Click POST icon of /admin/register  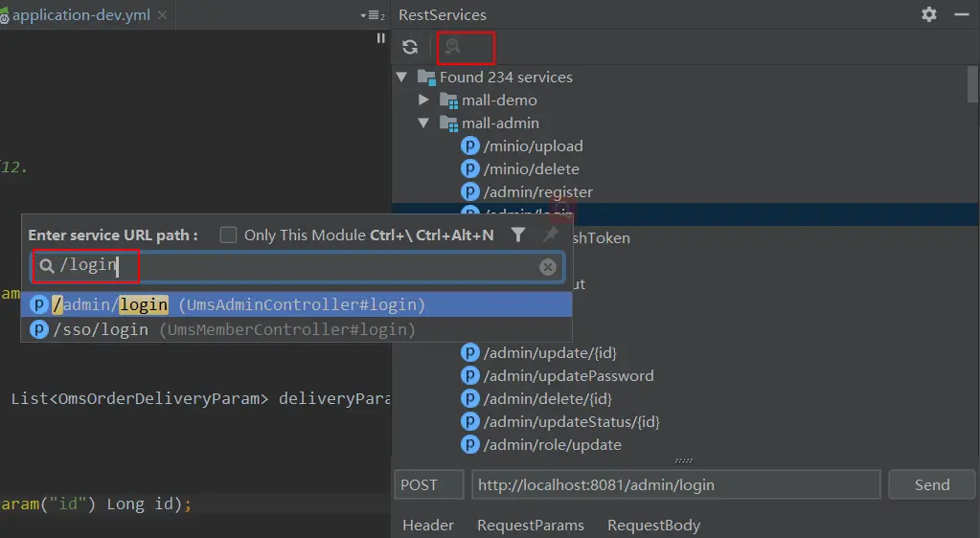coord(470,191)
